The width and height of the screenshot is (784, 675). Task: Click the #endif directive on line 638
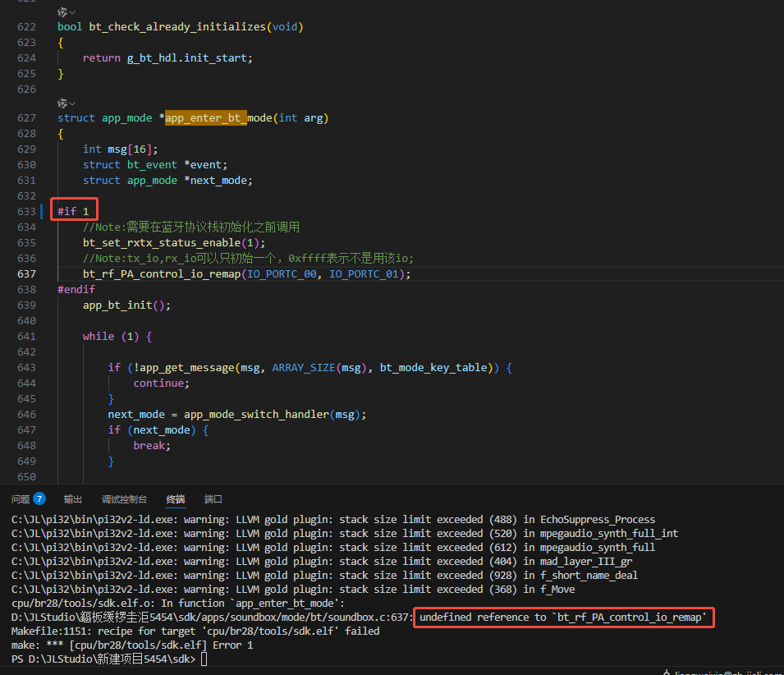click(x=76, y=290)
